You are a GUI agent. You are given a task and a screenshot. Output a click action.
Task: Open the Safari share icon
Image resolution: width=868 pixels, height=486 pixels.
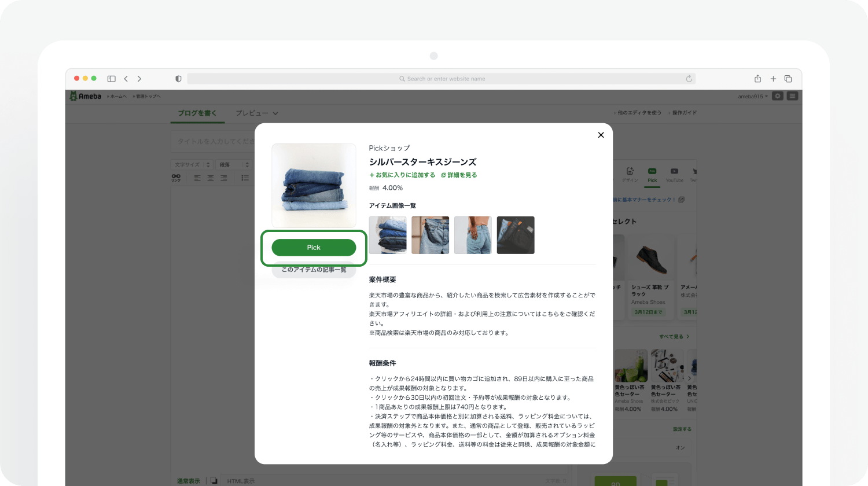coord(757,79)
